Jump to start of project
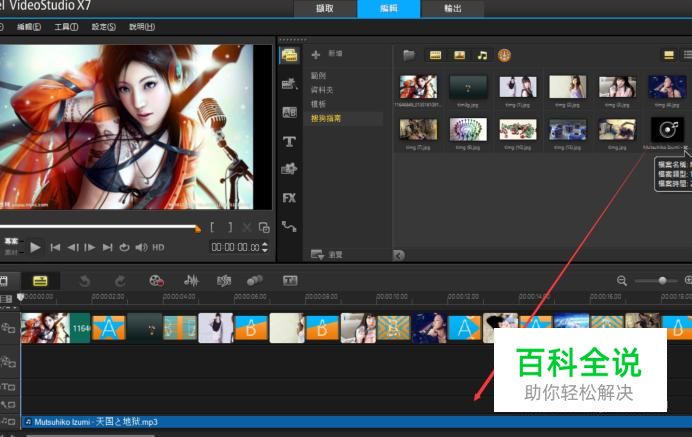692x437 pixels. (x=55, y=247)
